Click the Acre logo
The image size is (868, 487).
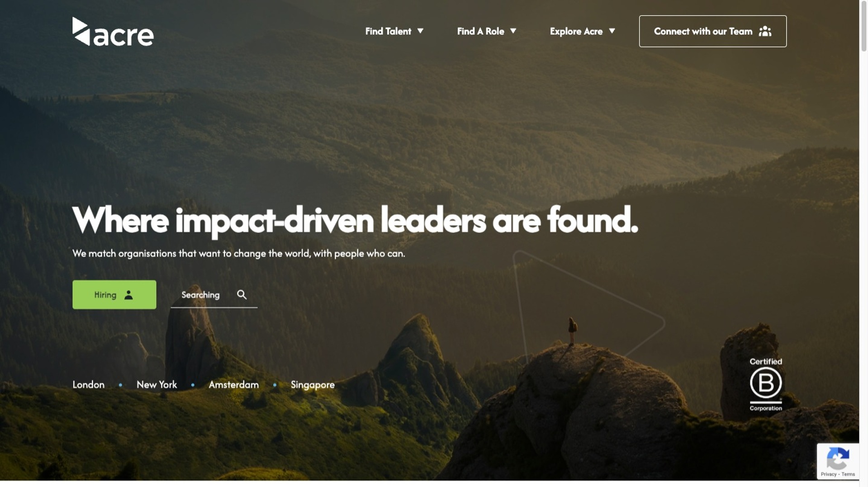coord(113,32)
